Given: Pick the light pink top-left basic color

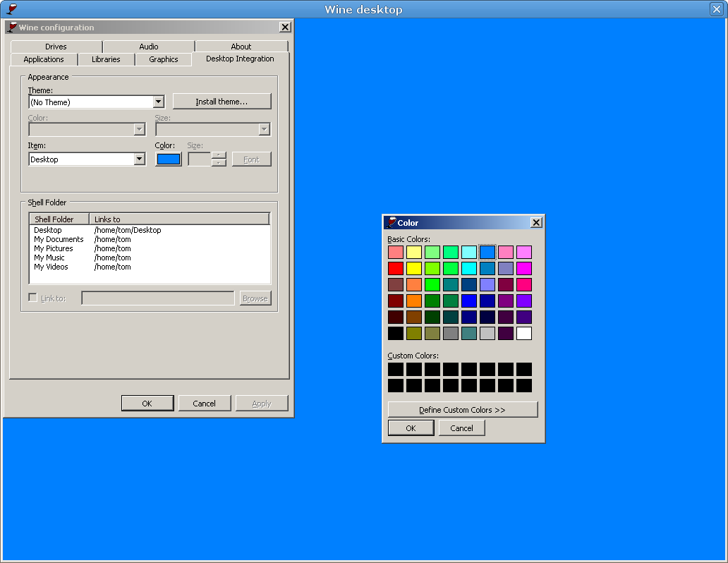Looking at the screenshot, I should point(396,252).
